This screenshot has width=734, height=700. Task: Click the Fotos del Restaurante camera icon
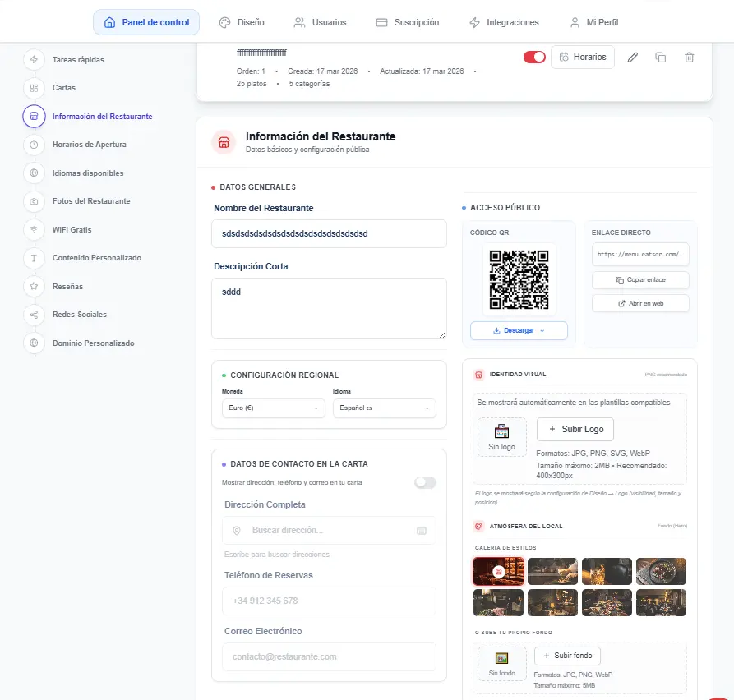(x=34, y=201)
